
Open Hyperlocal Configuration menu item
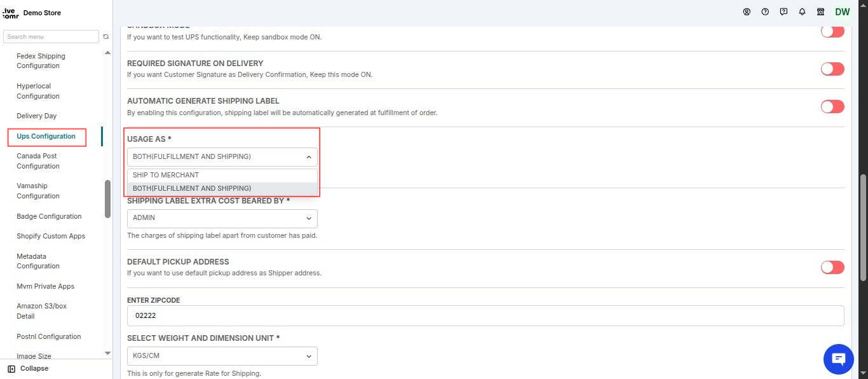coord(37,91)
